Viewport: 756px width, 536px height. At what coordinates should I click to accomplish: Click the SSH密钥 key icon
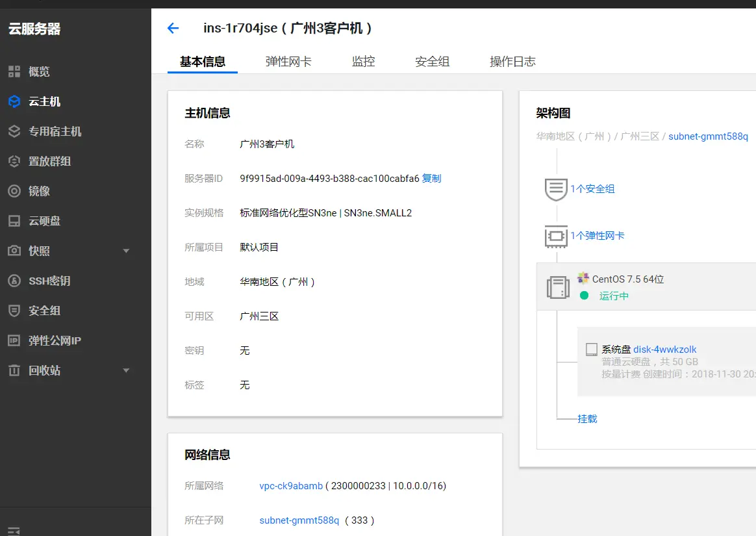click(x=14, y=281)
